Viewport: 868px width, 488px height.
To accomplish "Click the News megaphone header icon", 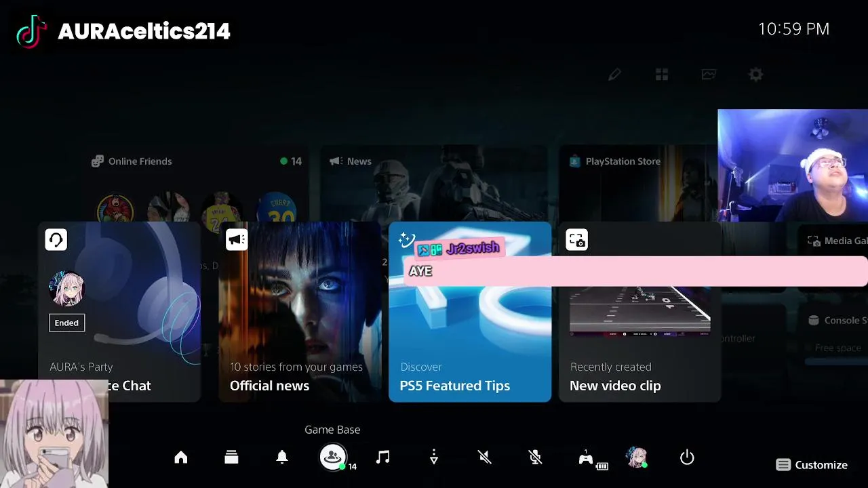I will click(x=335, y=161).
